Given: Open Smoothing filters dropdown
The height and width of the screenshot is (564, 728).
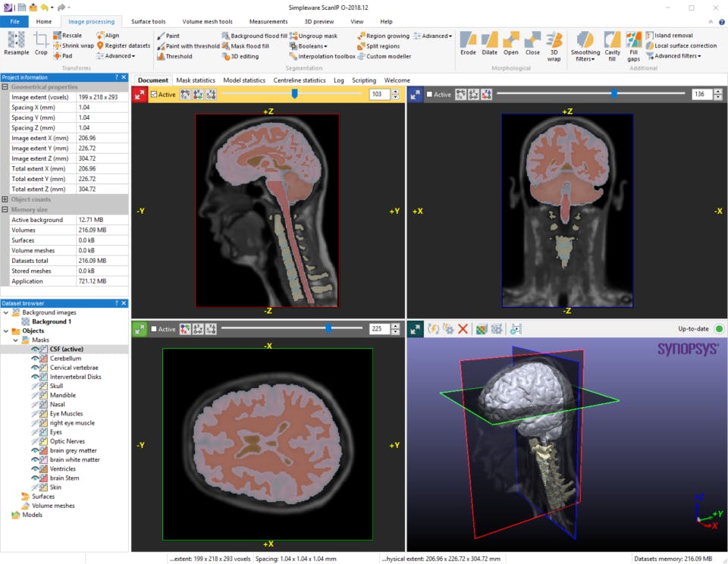Looking at the screenshot, I should 585,55.
